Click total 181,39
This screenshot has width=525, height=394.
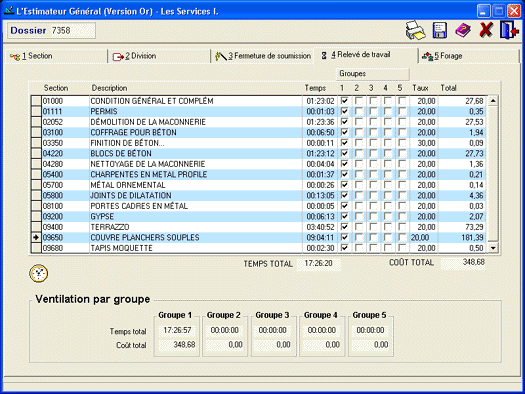(472, 238)
